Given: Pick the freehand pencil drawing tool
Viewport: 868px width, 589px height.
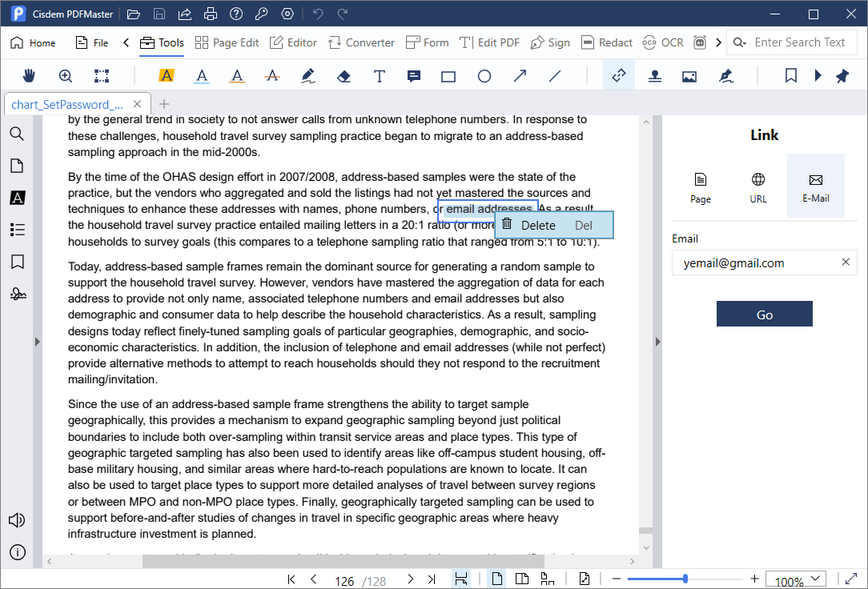Looking at the screenshot, I should 308,76.
